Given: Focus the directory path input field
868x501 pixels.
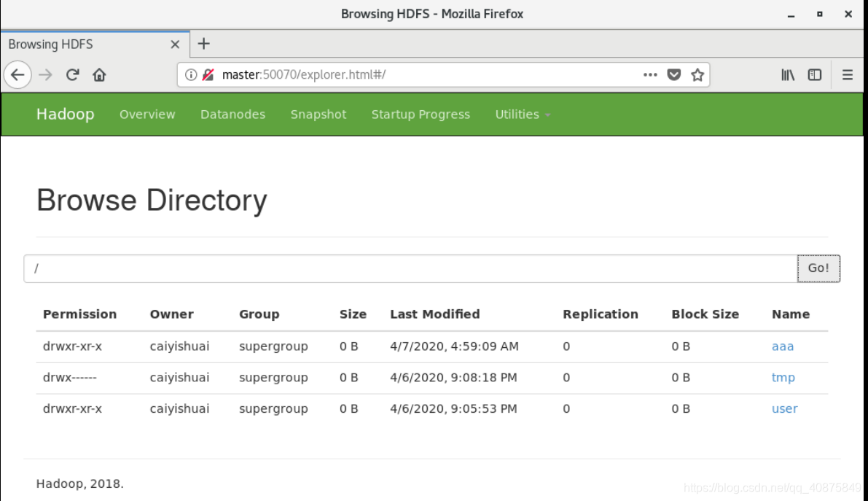Looking at the screenshot, I should click(x=410, y=269).
